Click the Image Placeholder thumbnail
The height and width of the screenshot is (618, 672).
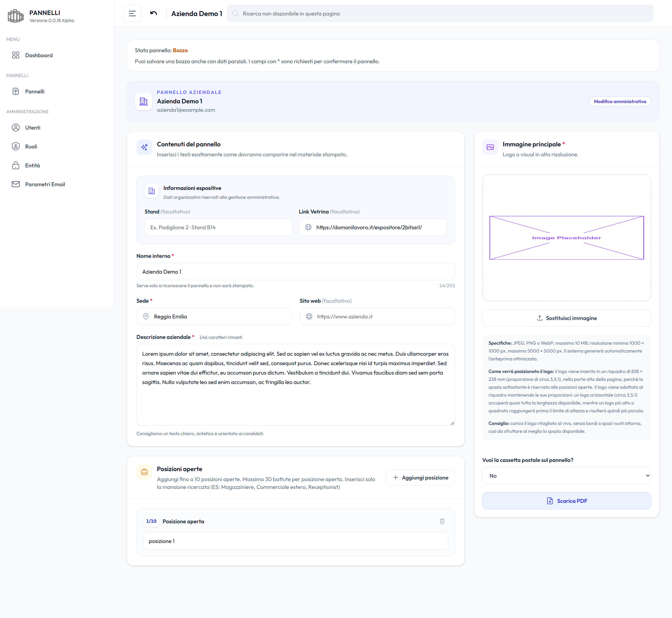566,238
